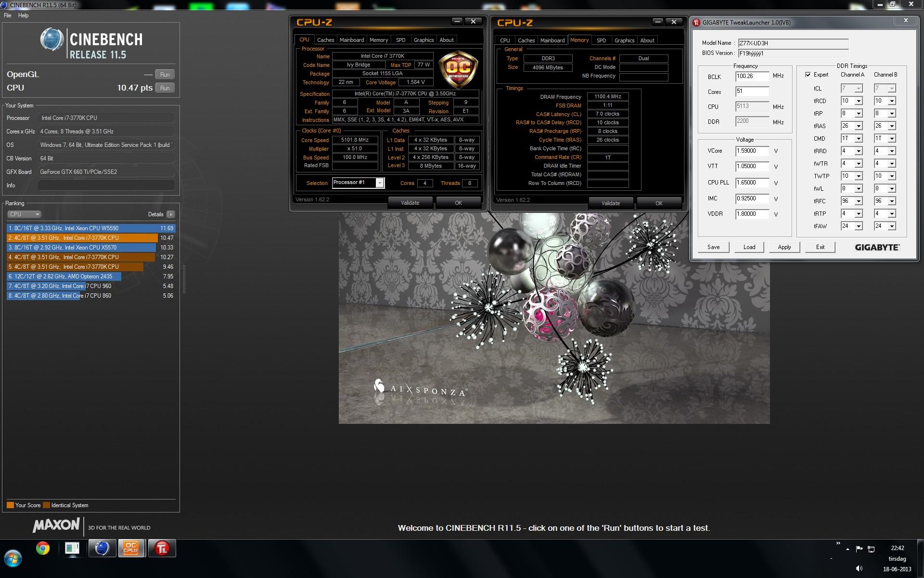
Task: Open Channel B tRTP dropdown
Action: (x=892, y=214)
